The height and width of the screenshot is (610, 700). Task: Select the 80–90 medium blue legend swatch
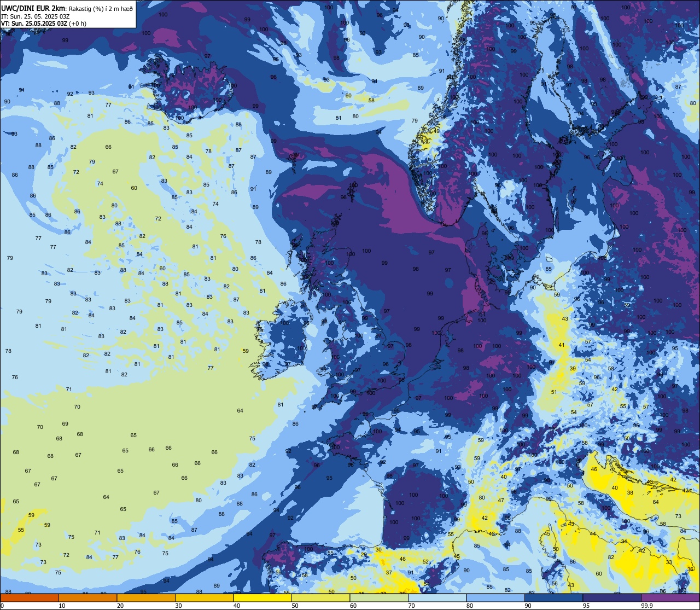tap(495, 597)
